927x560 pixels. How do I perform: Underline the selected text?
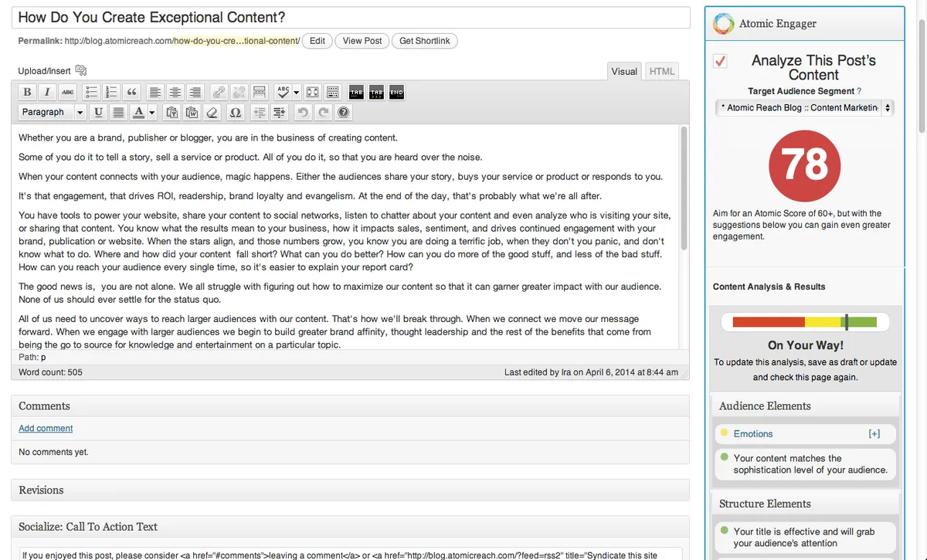(98, 112)
